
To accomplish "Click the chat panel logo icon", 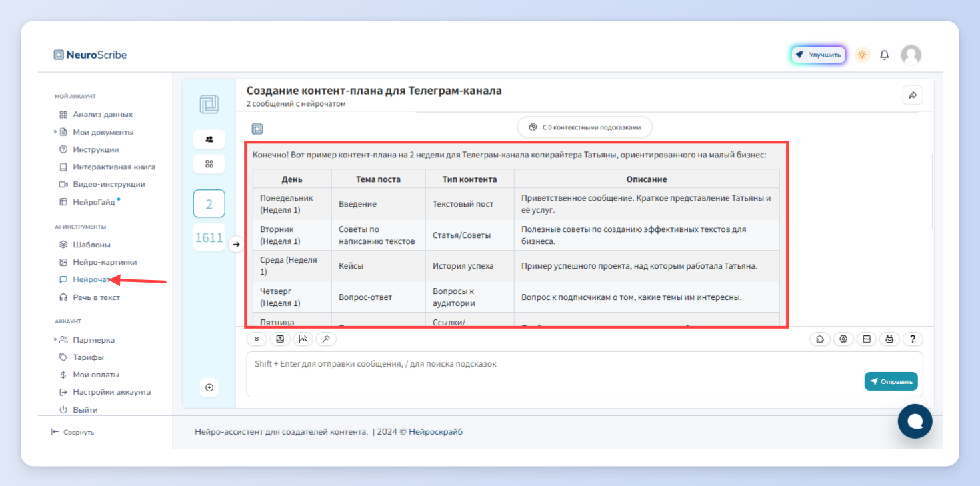I will coord(209,104).
